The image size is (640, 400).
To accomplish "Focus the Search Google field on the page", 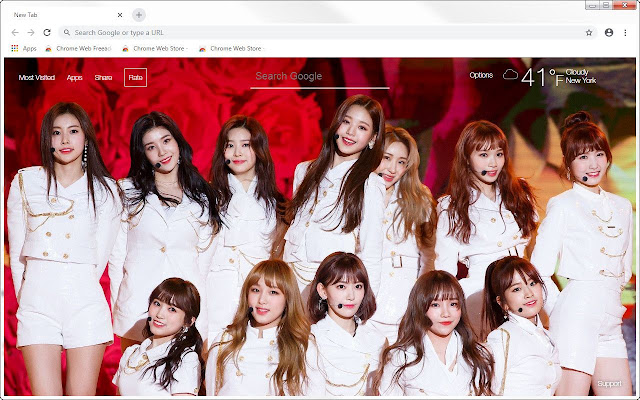I will [x=320, y=77].
